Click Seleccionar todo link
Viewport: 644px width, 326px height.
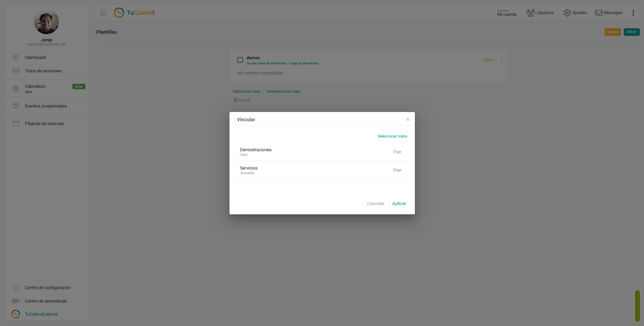pos(247,92)
